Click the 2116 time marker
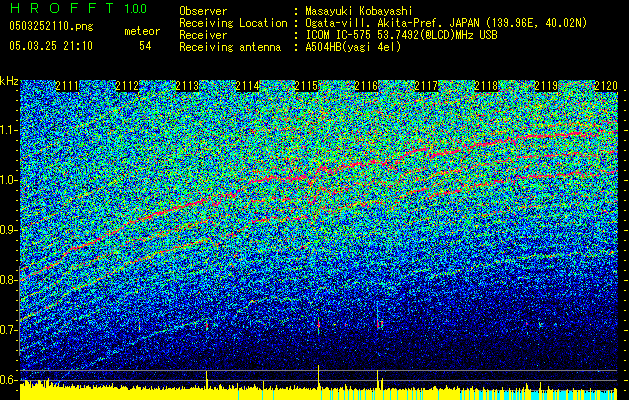Image resolution: width=629 pixels, height=400 pixels. pos(366,86)
